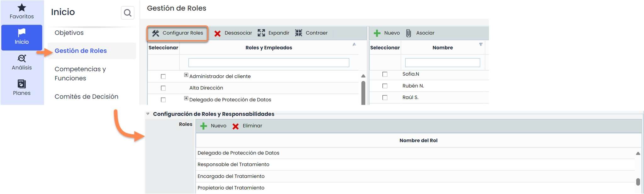Tick the Raúl S. checkbox
This screenshot has height=194, width=644.
point(385,98)
